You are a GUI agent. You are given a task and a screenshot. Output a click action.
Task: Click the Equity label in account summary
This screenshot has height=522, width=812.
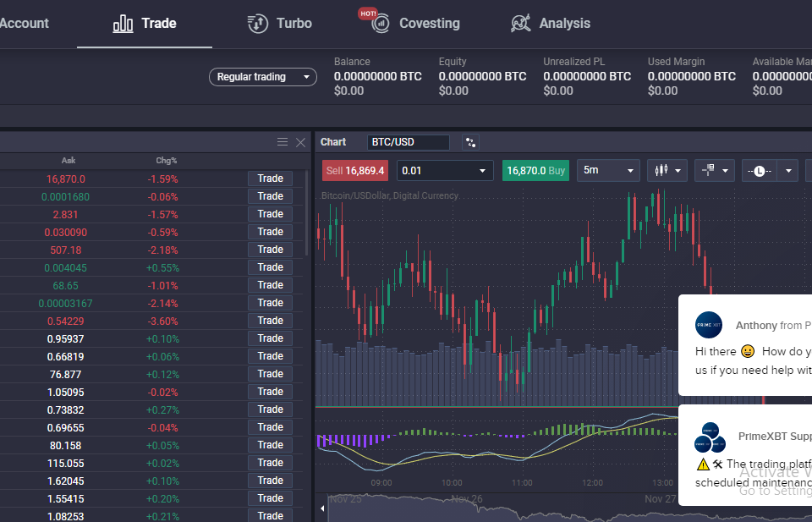453,62
